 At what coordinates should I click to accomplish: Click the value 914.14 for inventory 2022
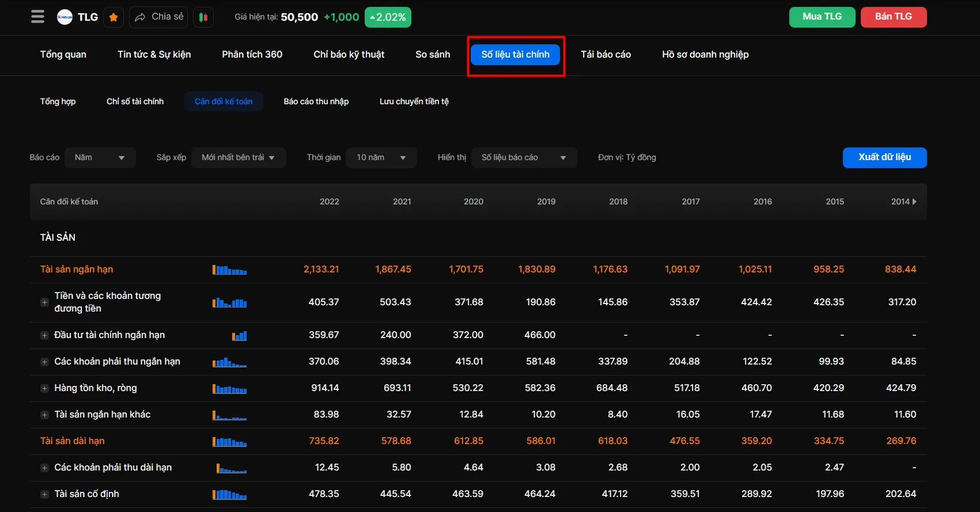(325, 388)
